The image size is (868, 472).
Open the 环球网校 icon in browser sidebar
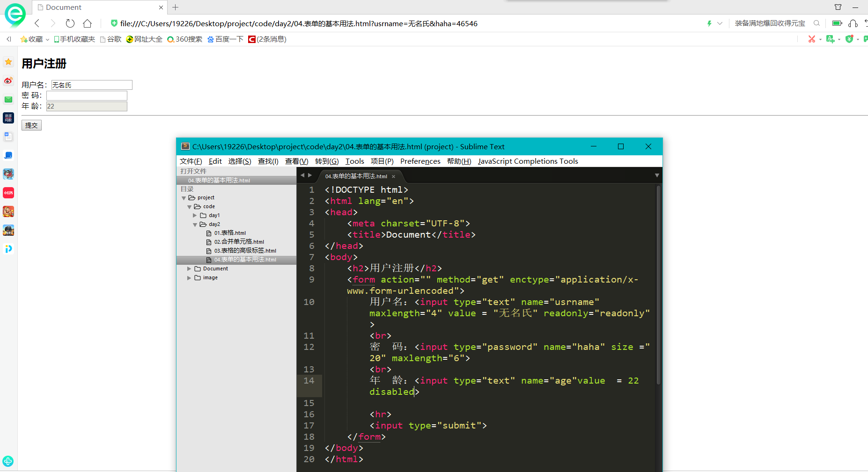point(8,118)
